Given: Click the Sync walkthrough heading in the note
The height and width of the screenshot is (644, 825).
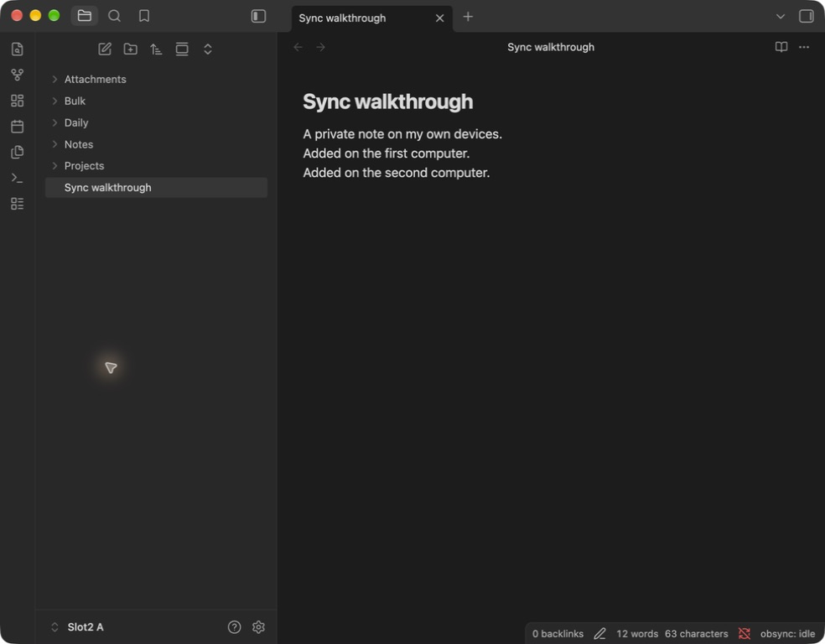Looking at the screenshot, I should pos(388,102).
